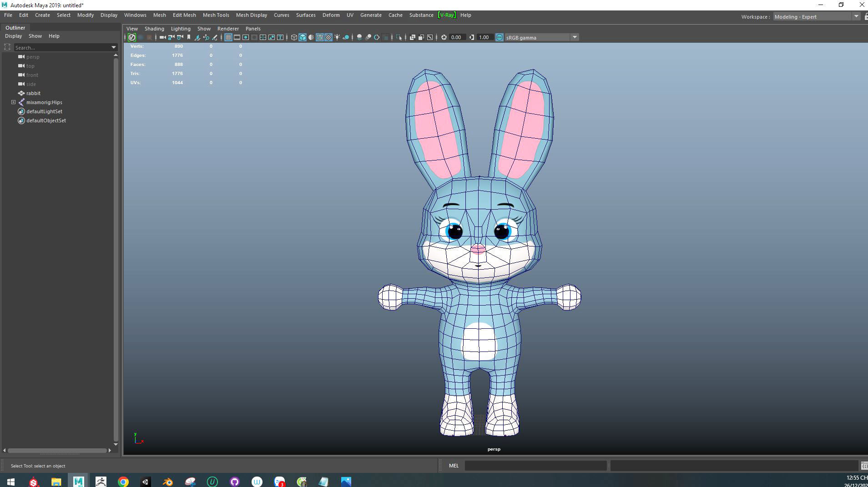Toggle the Lock Camera icon

coord(172,37)
